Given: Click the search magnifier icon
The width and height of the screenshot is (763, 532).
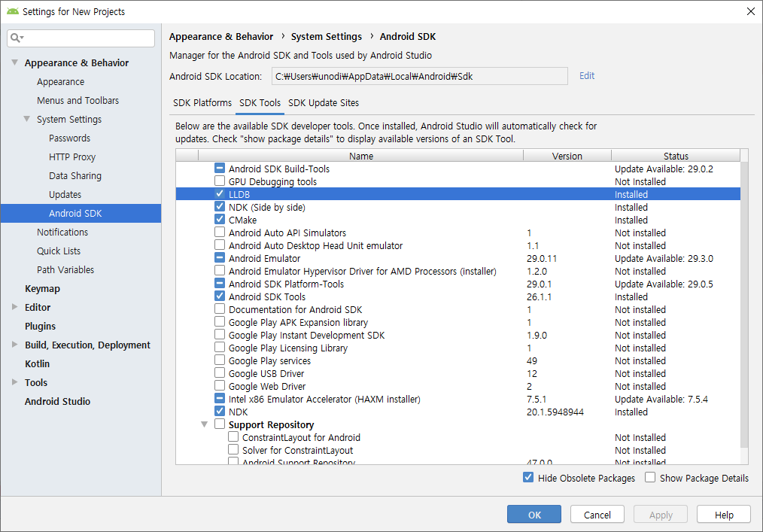Looking at the screenshot, I should (x=16, y=38).
